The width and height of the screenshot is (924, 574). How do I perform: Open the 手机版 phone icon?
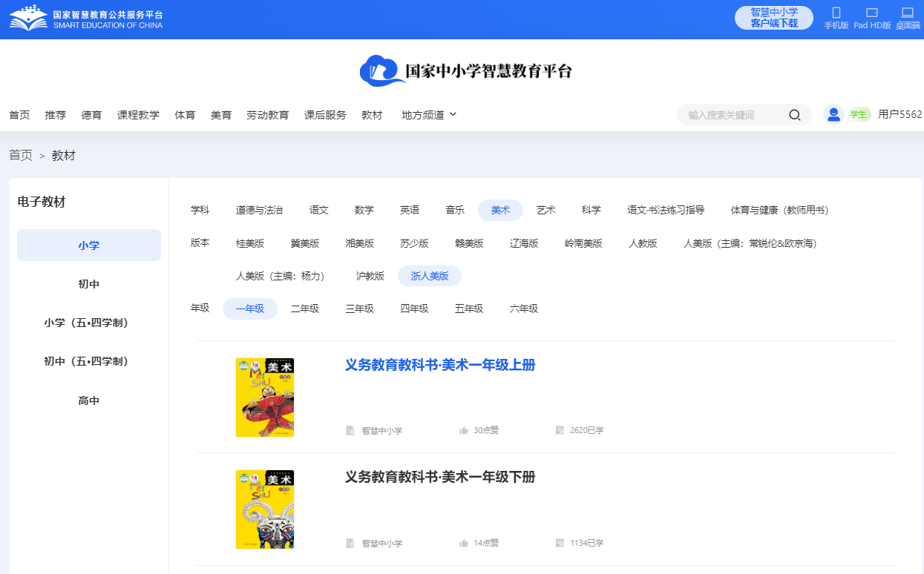pyautogui.click(x=836, y=13)
